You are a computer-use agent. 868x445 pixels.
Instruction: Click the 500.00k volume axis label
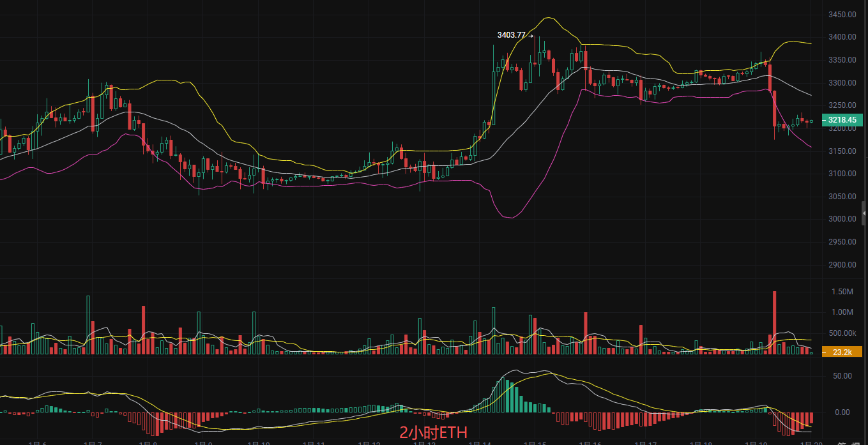click(x=842, y=333)
